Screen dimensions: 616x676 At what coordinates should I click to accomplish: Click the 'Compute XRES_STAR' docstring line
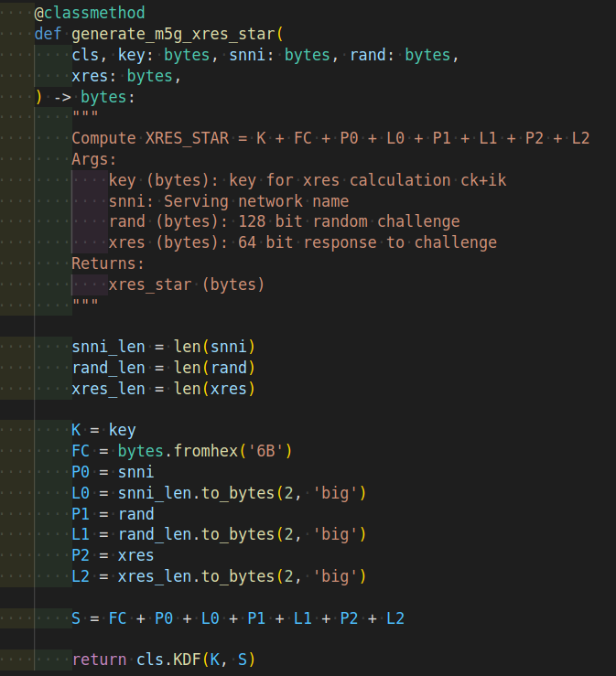[330, 138]
